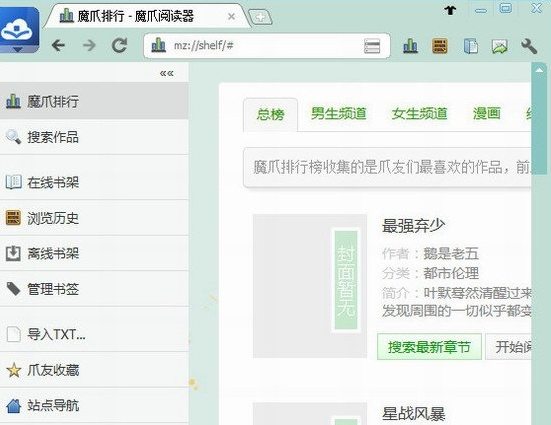Open a new tab with plus button
Screen dimensions: 551x425
(260, 17)
